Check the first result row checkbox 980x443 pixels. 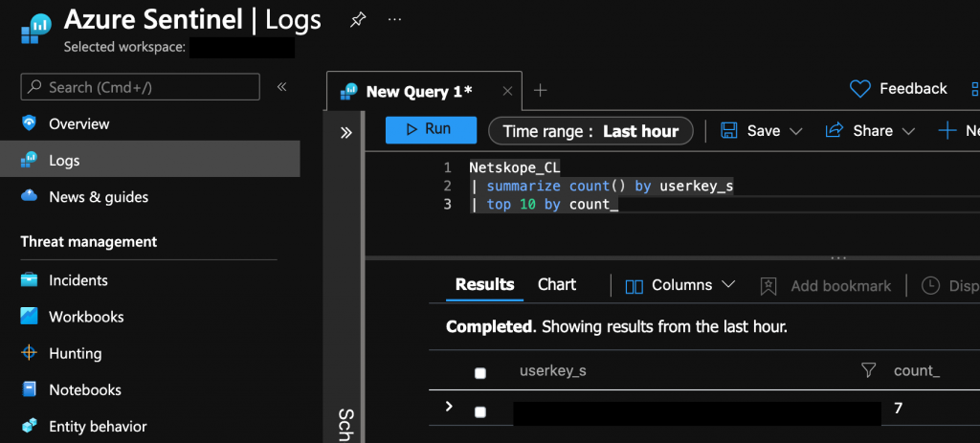[x=480, y=411]
